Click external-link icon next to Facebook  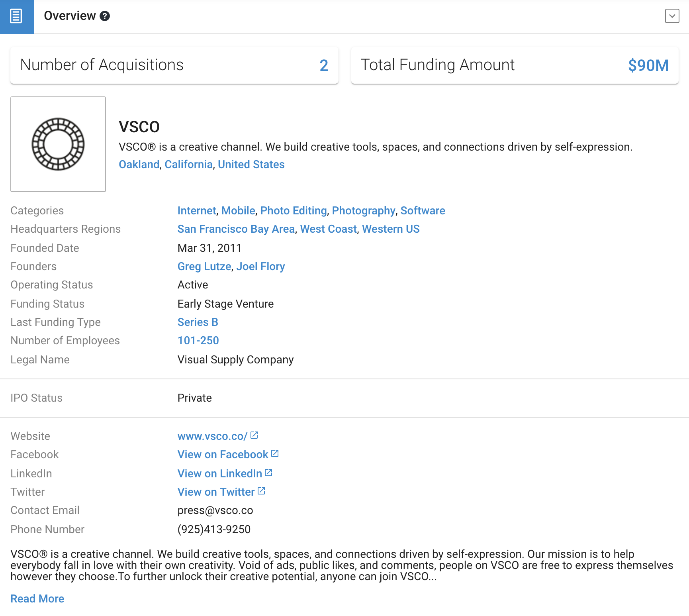point(275,453)
